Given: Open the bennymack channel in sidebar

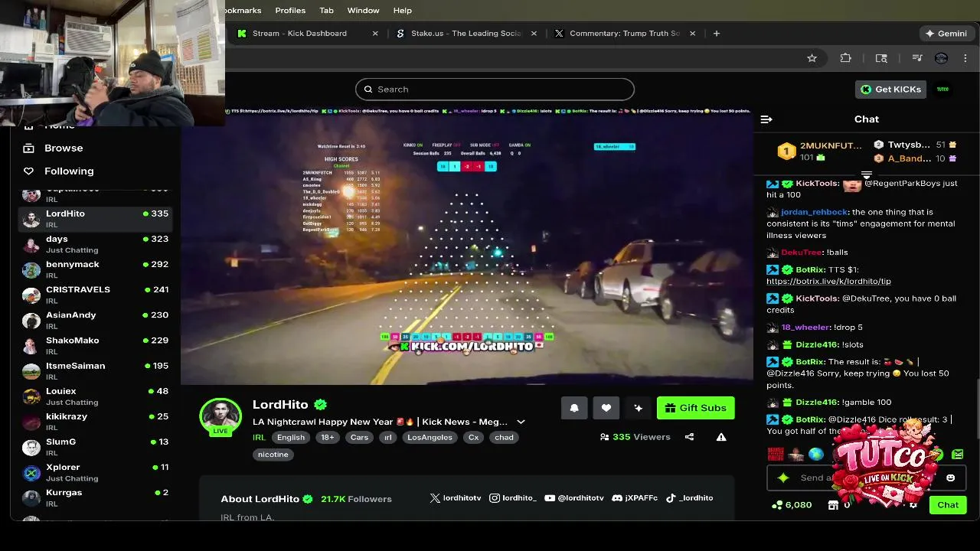Looking at the screenshot, I should [95, 269].
